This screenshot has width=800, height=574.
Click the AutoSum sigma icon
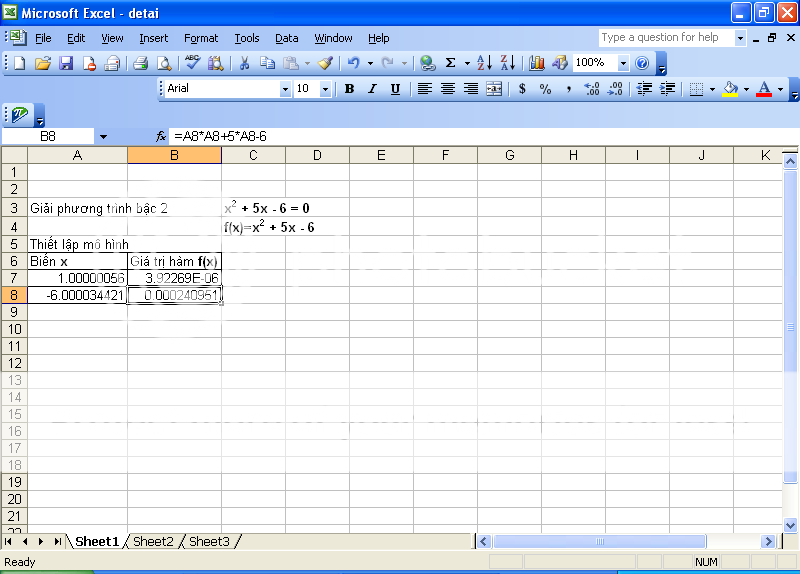coord(451,63)
